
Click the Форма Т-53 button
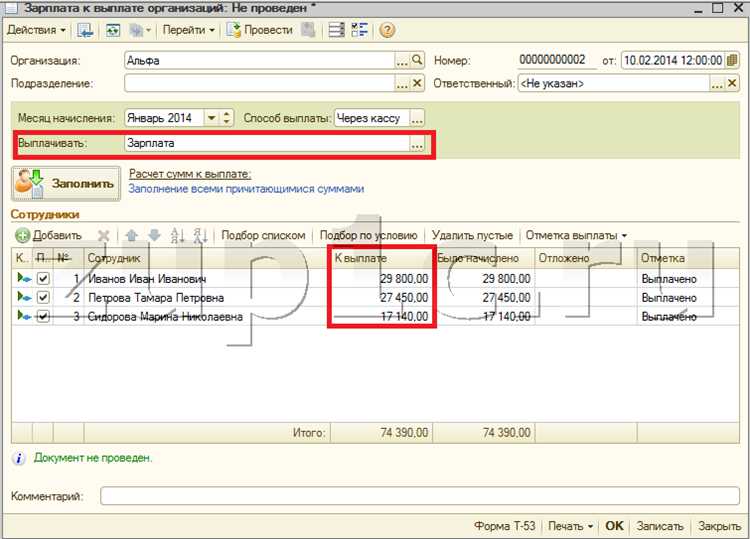point(505,526)
